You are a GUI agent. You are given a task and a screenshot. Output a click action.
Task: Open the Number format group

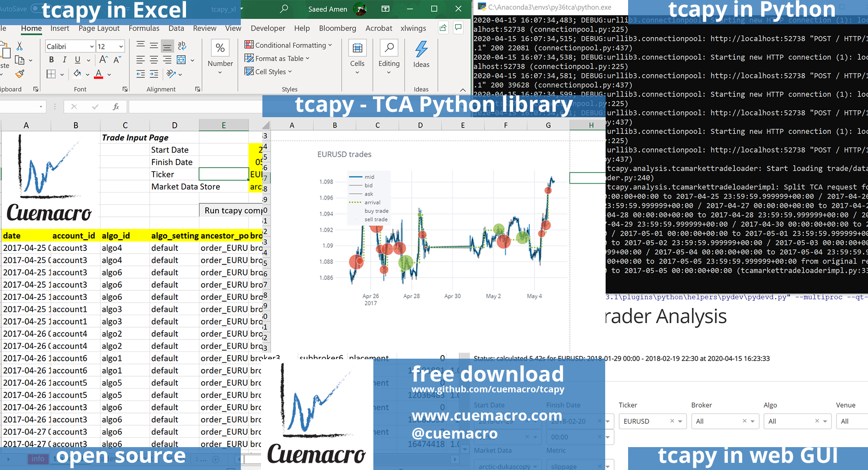(x=220, y=57)
